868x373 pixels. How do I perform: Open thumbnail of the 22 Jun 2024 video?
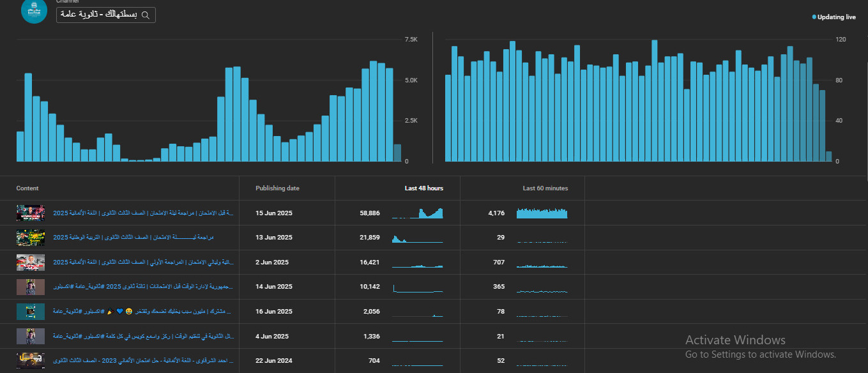pyautogui.click(x=31, y=360)
